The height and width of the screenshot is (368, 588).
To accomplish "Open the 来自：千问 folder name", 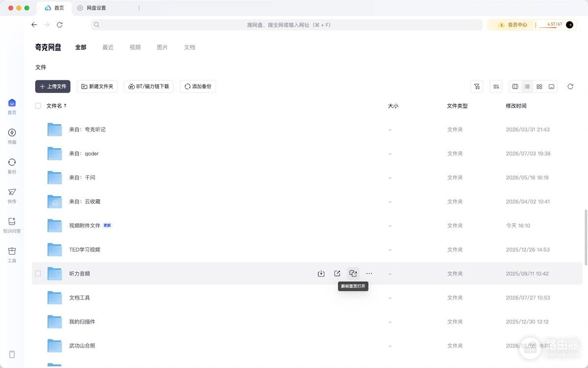I will pyautogui.click(x=82, y=178).
